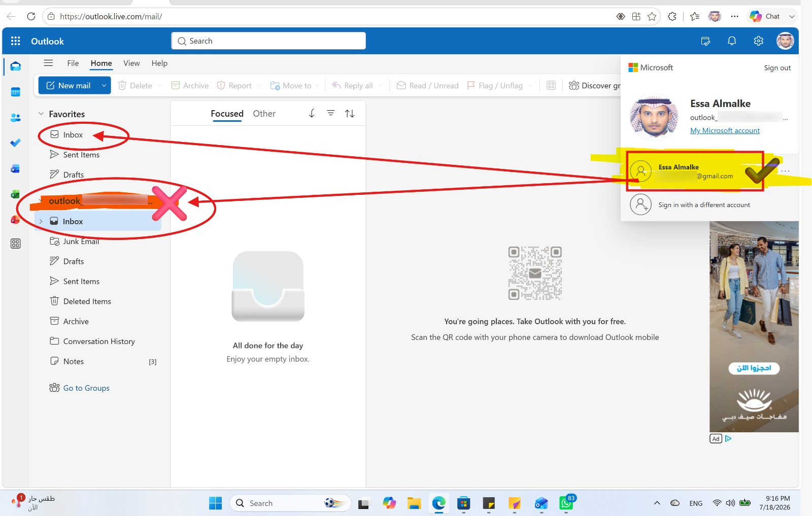The width and height of the screenshot is (812, 516).
Task: Open To Do checkmark app
Action: pos(16,143)
